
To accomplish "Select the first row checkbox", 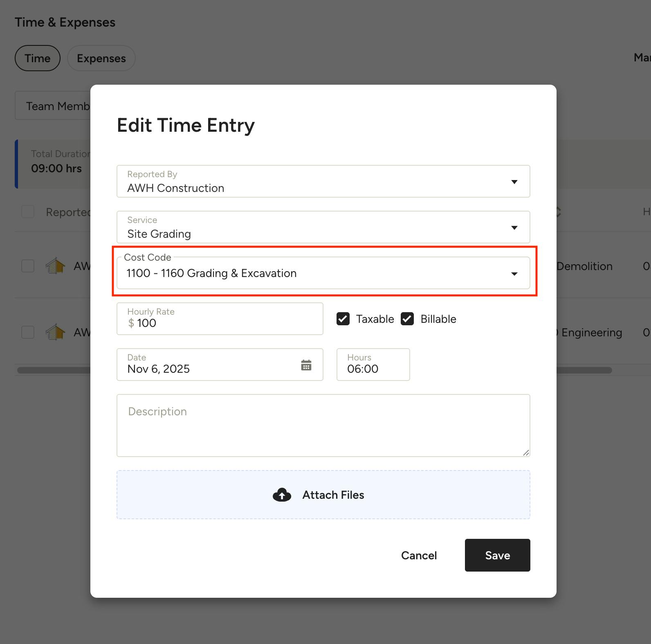I will pyautogui.click(x=28, y=266).
